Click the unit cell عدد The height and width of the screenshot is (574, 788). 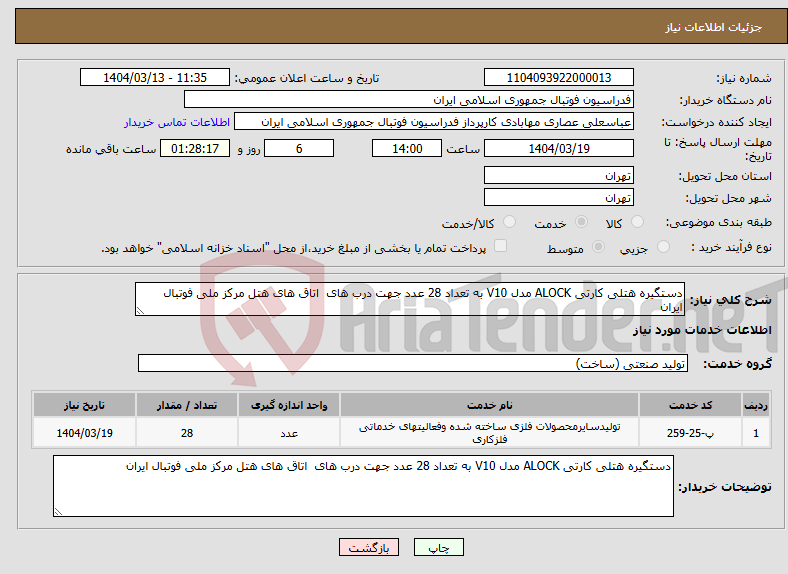(289, 432)
